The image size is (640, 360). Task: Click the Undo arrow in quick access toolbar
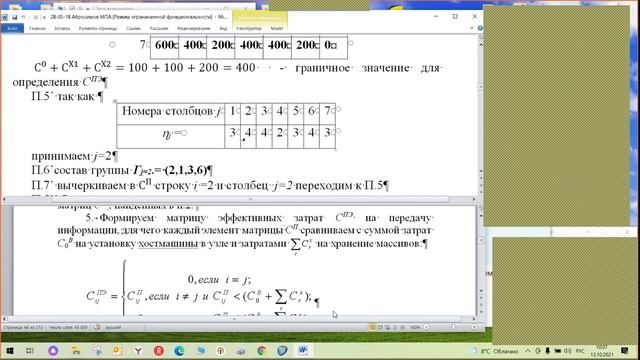point(24,17)
